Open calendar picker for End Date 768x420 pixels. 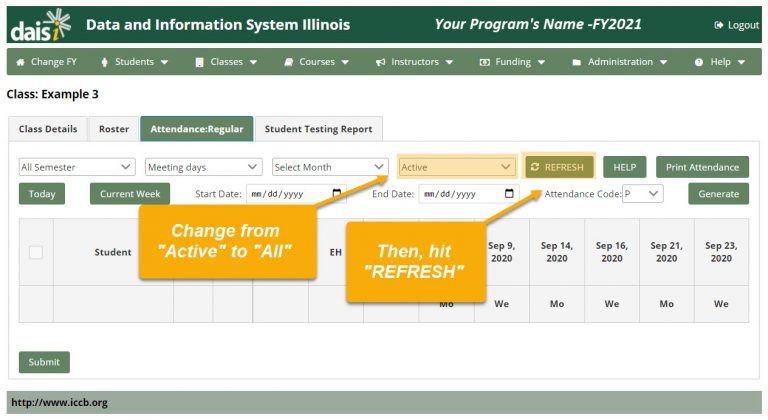(509, 194)
